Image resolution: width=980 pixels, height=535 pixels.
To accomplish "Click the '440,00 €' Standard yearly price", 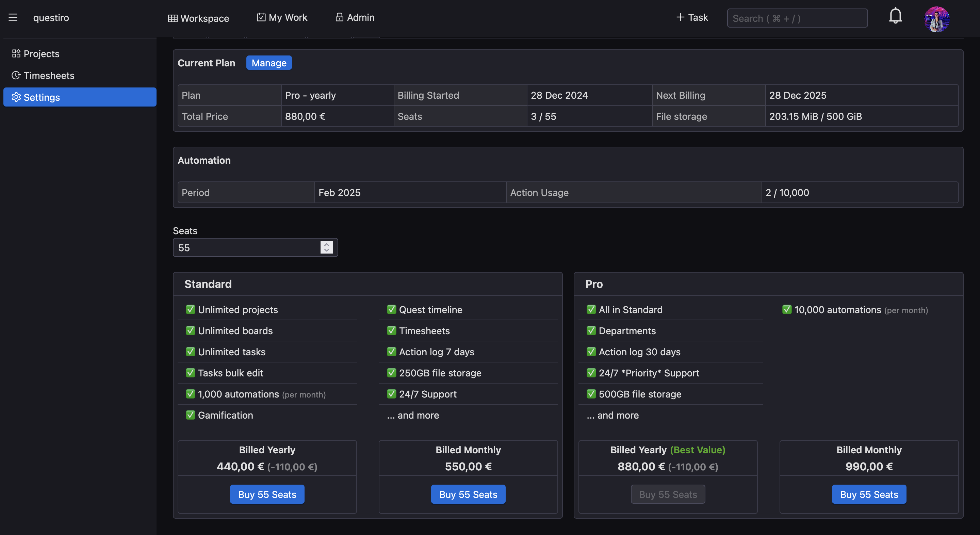I will pyautogui.click(x=240, y=466).
